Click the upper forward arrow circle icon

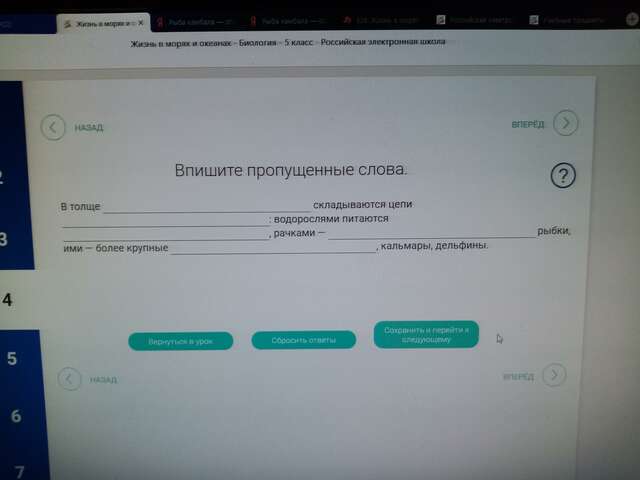click(x=566, y=122)
